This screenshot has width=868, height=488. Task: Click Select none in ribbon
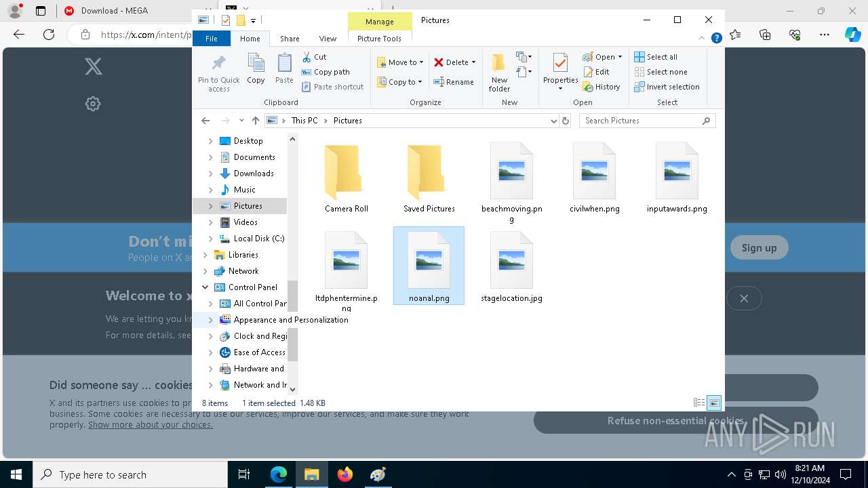point(660,72)
